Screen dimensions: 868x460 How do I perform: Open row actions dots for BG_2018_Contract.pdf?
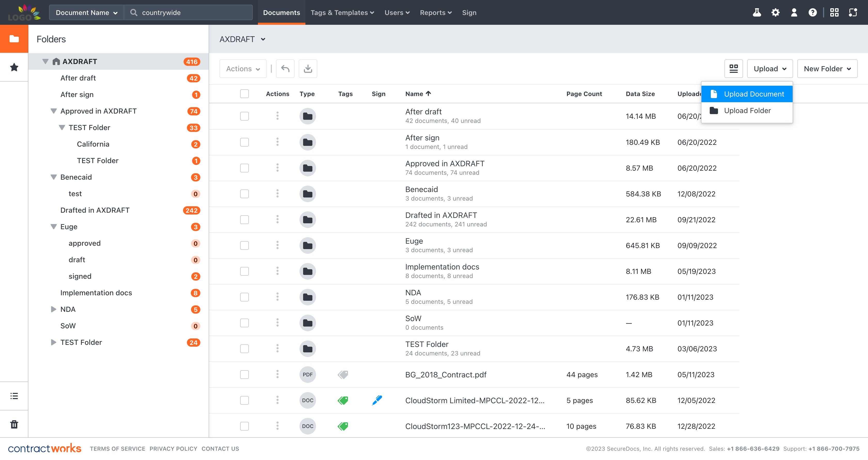(x=277, y=374)
